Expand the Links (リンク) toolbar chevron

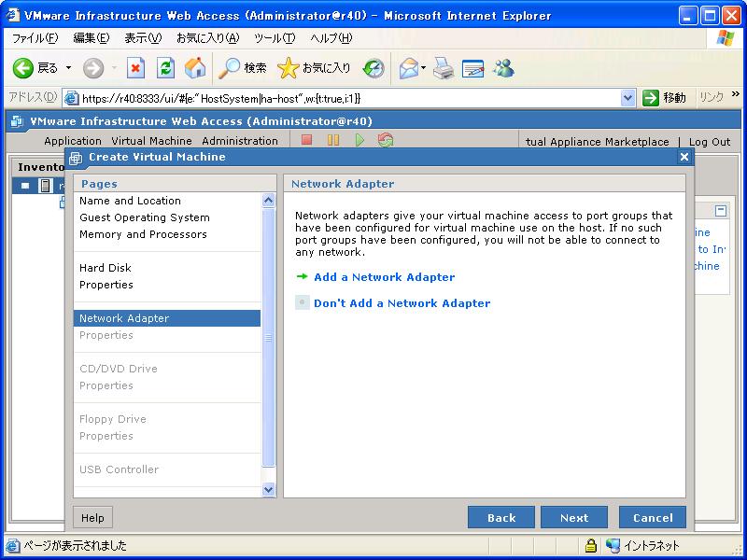(736, 94)
